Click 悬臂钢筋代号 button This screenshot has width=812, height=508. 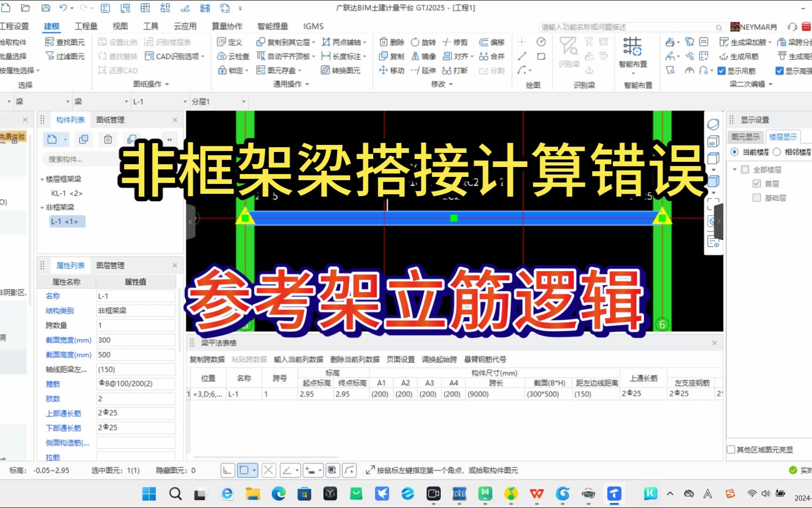tap(485, 359)
